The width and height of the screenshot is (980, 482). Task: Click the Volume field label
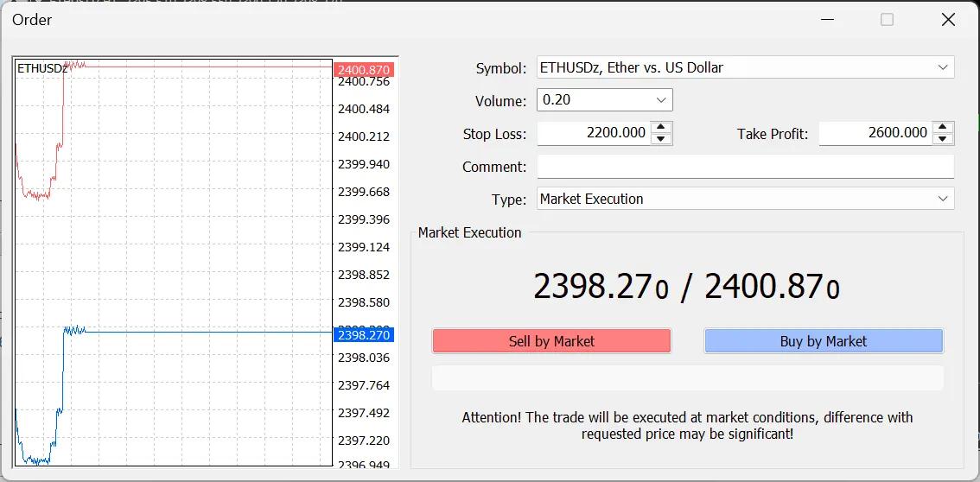pos(500,100)
